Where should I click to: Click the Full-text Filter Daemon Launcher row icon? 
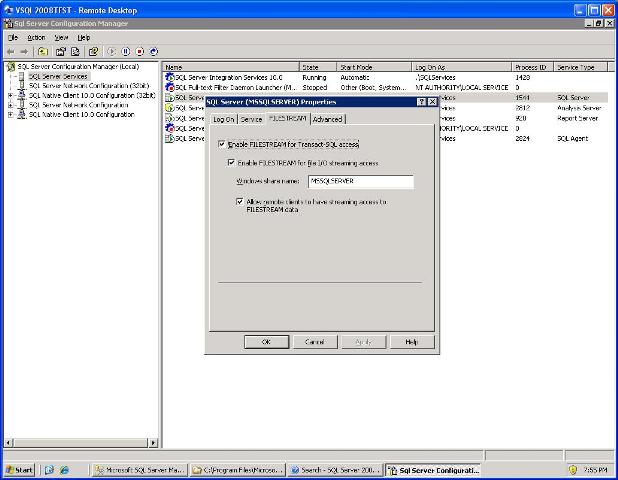click(170, 87)
